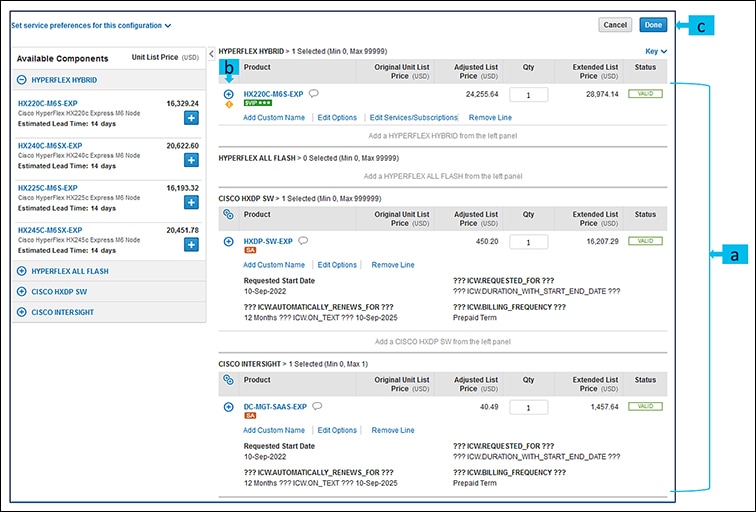Click quantity field for HX220C-M6S-EXP

(x=528, y=94)
